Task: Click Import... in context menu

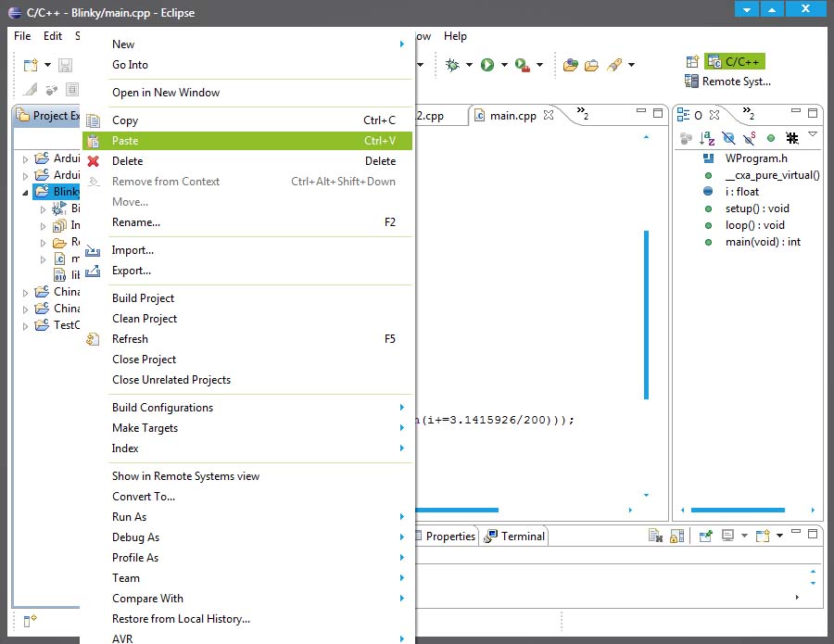Action: 247,250
